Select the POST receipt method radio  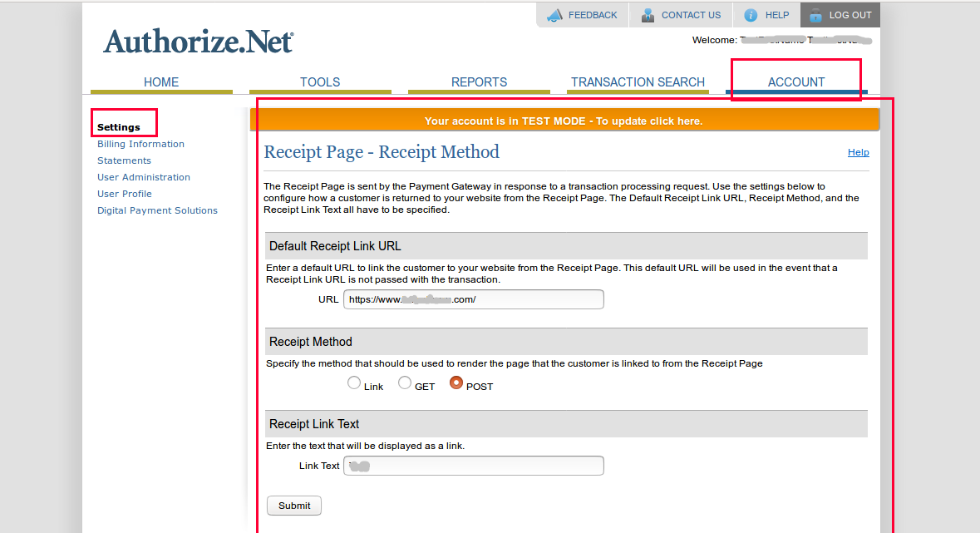click(456, 382)
